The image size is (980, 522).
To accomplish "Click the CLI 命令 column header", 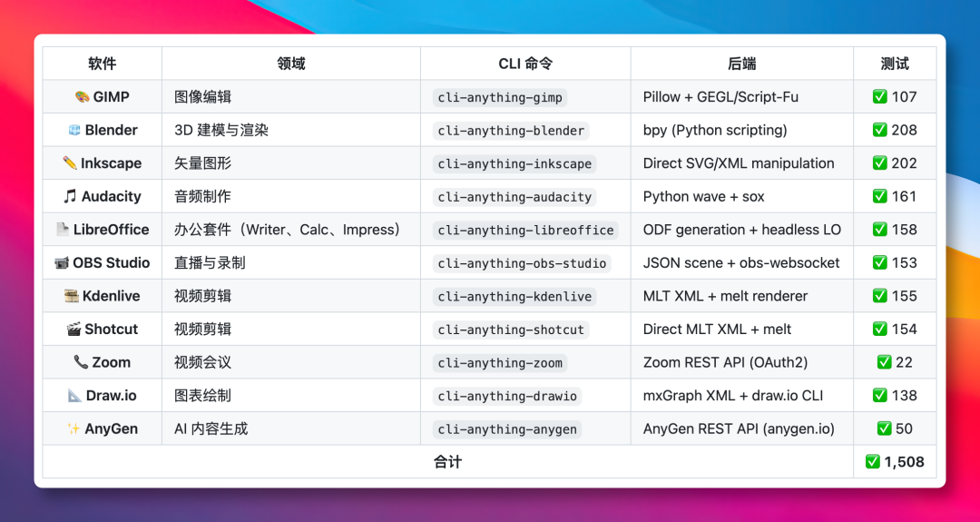I will point(525,64).
